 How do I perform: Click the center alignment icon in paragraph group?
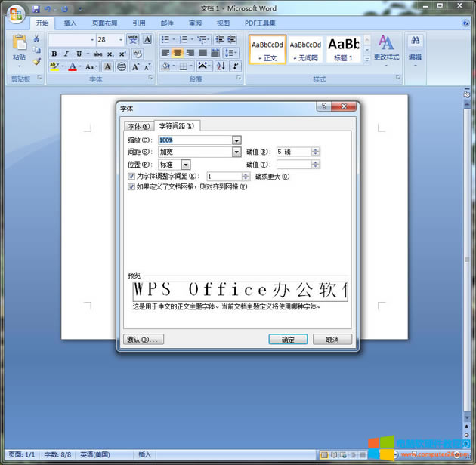coord(178,54)
